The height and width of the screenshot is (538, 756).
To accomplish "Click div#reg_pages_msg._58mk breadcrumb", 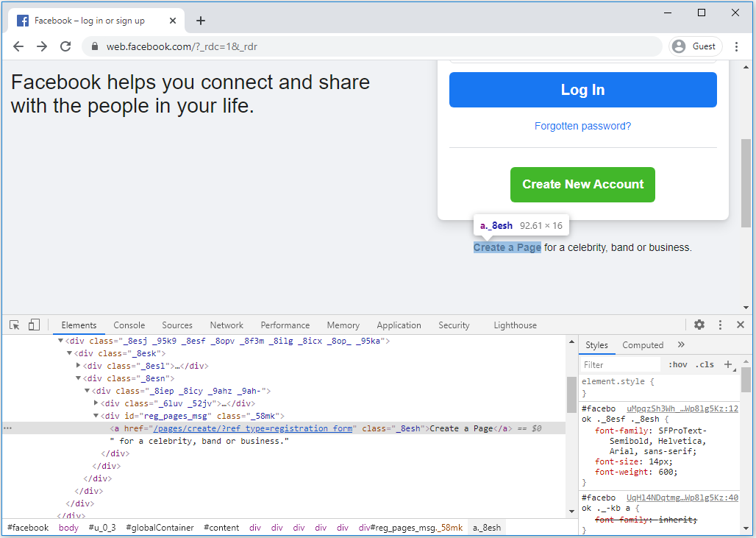I will click(x=411, y=528).
